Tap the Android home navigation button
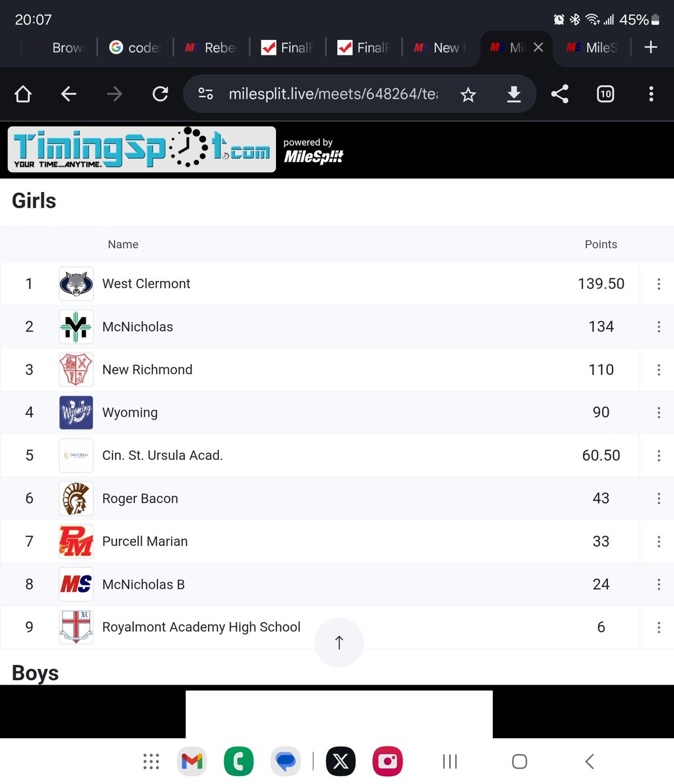 coord(520,761)
